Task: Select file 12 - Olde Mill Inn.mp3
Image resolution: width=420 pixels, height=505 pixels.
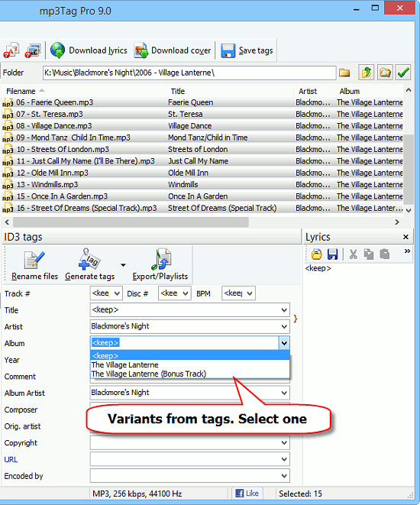Action: tap(202, 173)
